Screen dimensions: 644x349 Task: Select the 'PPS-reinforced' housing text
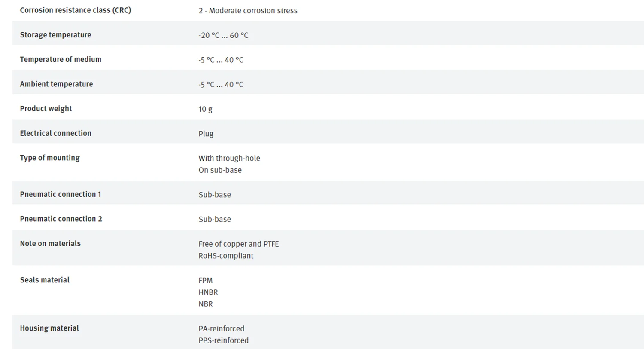click(223, 340)
